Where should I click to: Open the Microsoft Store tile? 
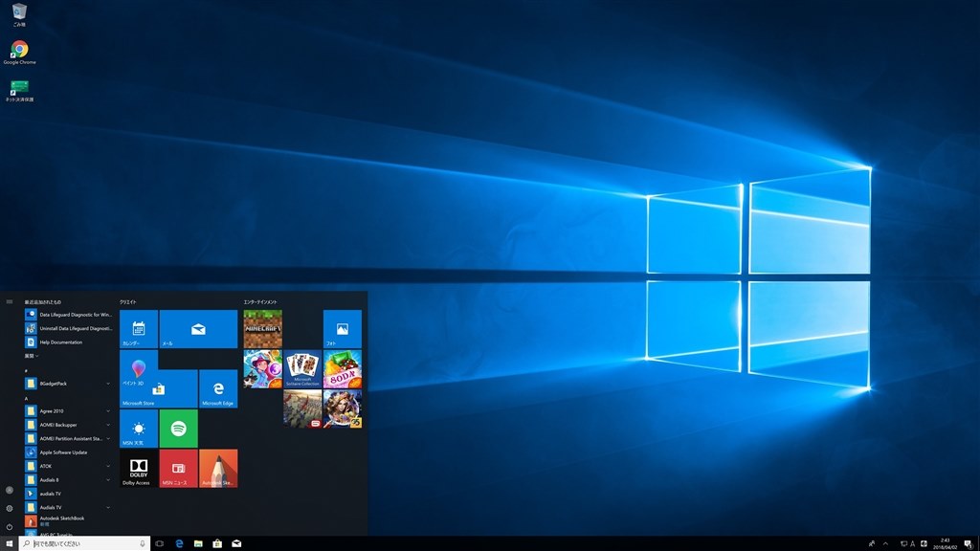click(x=158, y=388)
